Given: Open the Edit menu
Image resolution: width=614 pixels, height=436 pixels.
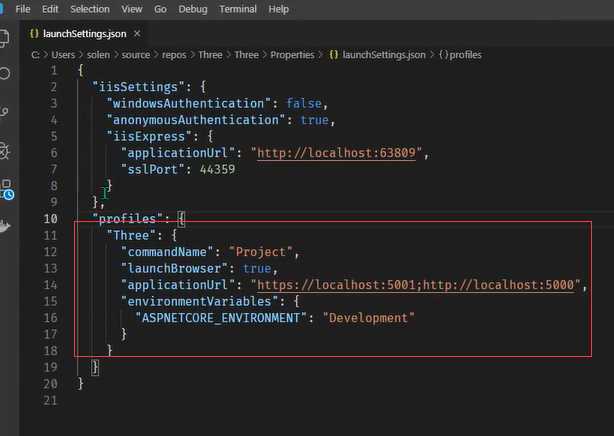Looking at the screenshot, I should 50,9.
